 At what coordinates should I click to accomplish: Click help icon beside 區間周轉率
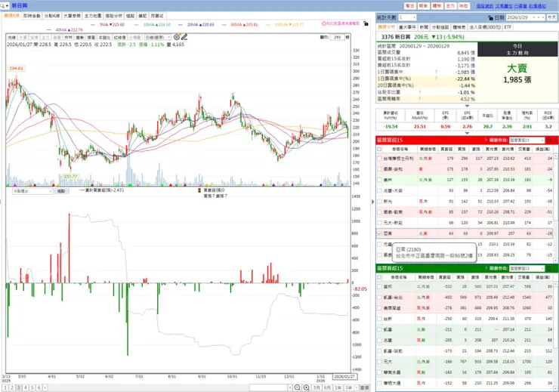(419, 99)
